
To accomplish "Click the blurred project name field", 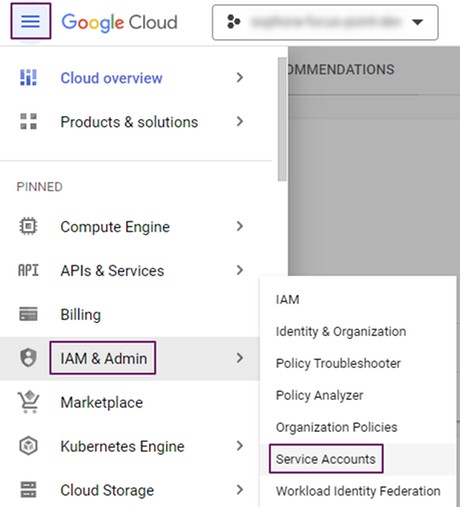I will coord(326,22).
